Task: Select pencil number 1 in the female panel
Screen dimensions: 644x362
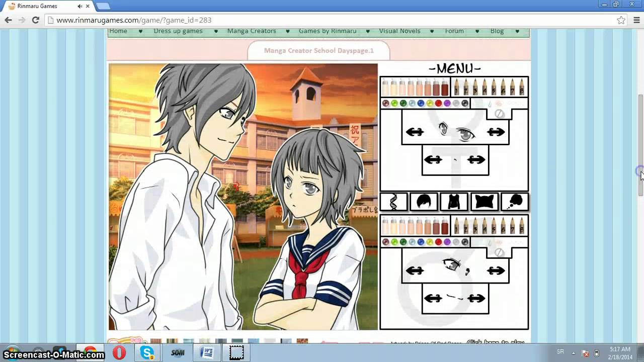Action: click(x=456, y=87)
